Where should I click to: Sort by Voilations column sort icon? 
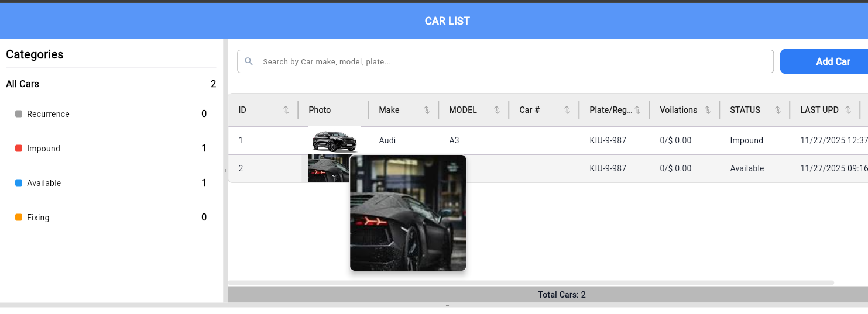tap(708, 110)
